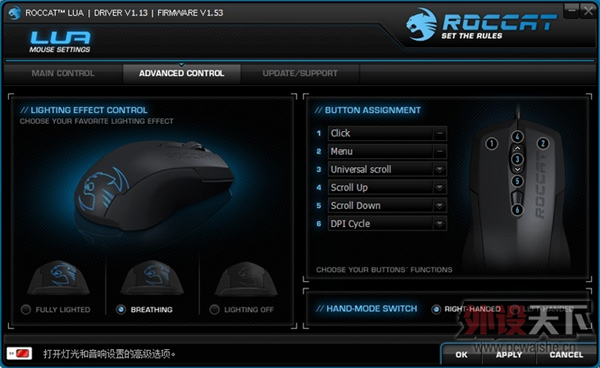Choose the Breathing lighting effect radio
Image resolution: width=600 pixels, height=368 pixels.
pos(121,309)
